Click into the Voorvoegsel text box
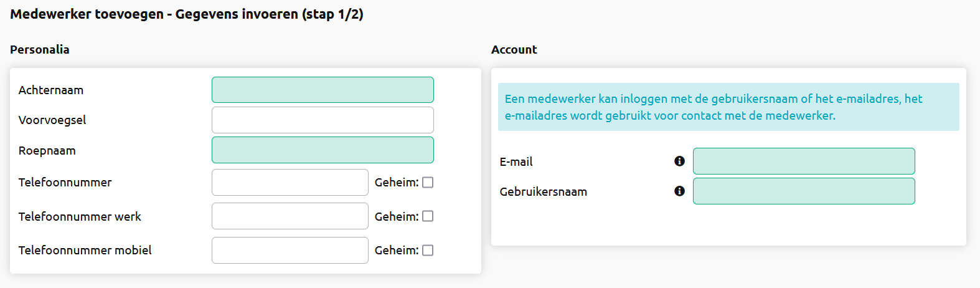The image size is (980, 288). pyautogui.click(x=323, y=120)
